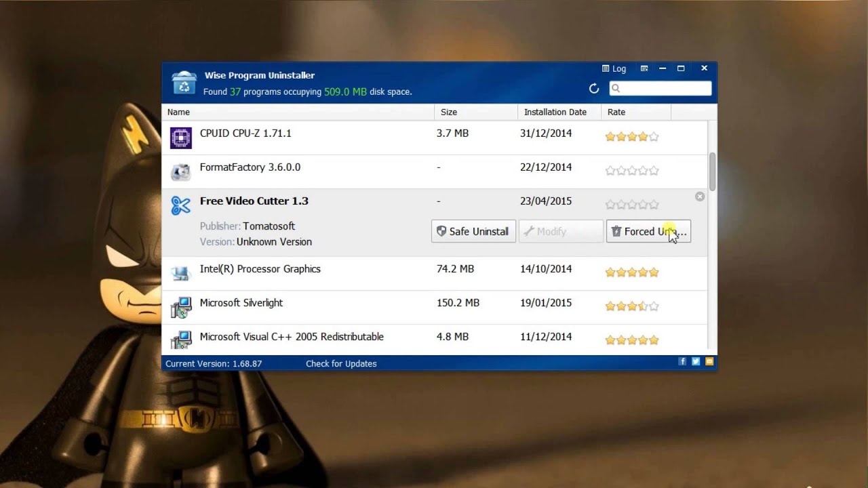Viewport: 868px width, 488px height.
Task: Click the Unknown Version text
Action: (x=274, y=242)
